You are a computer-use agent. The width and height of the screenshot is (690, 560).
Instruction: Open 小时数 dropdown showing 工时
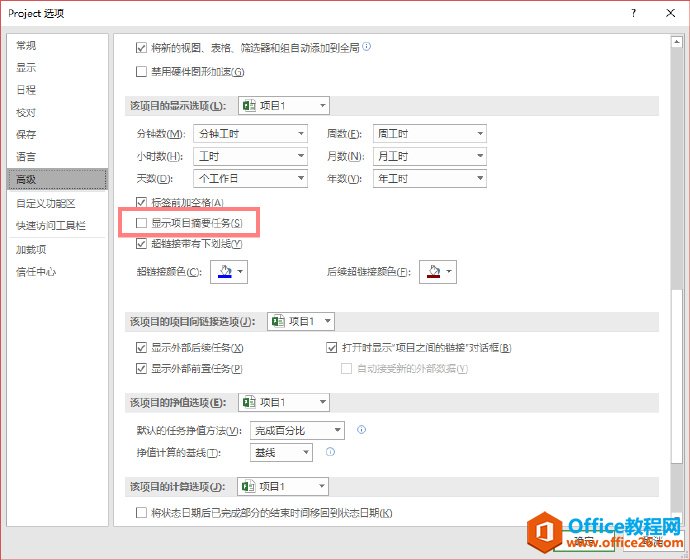click(250, 156)
